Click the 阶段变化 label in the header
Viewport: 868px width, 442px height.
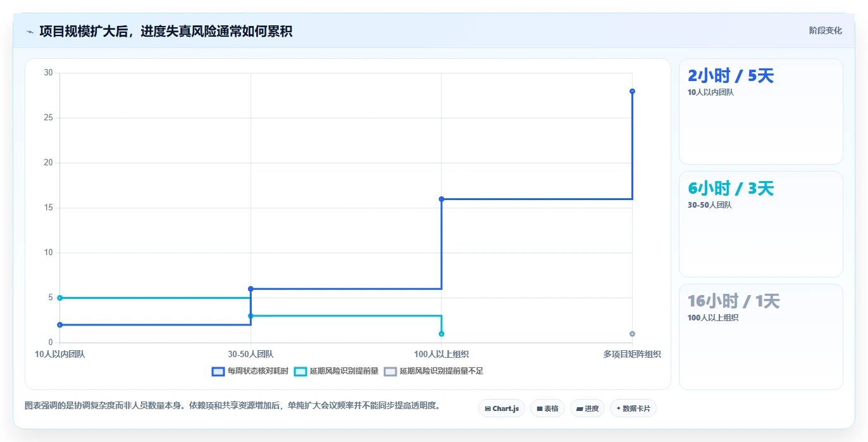coord(826,30)
